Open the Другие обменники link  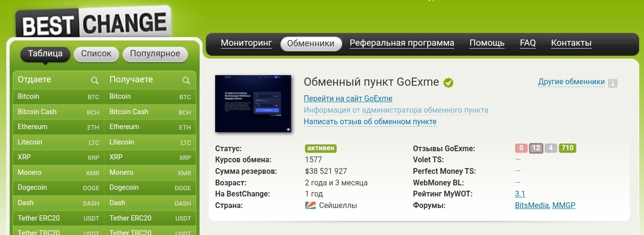click(571, 82)
